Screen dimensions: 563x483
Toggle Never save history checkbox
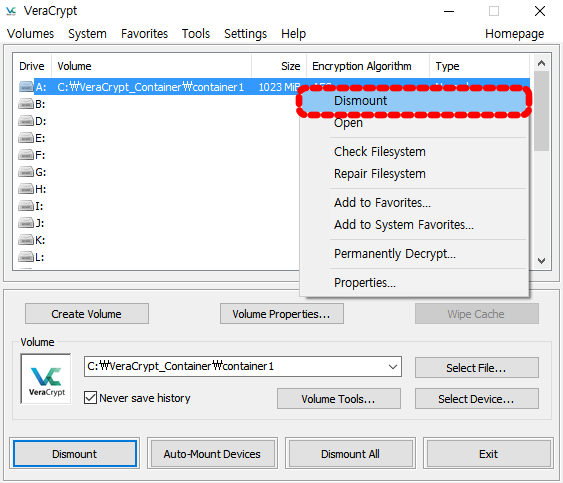point(90,398)
